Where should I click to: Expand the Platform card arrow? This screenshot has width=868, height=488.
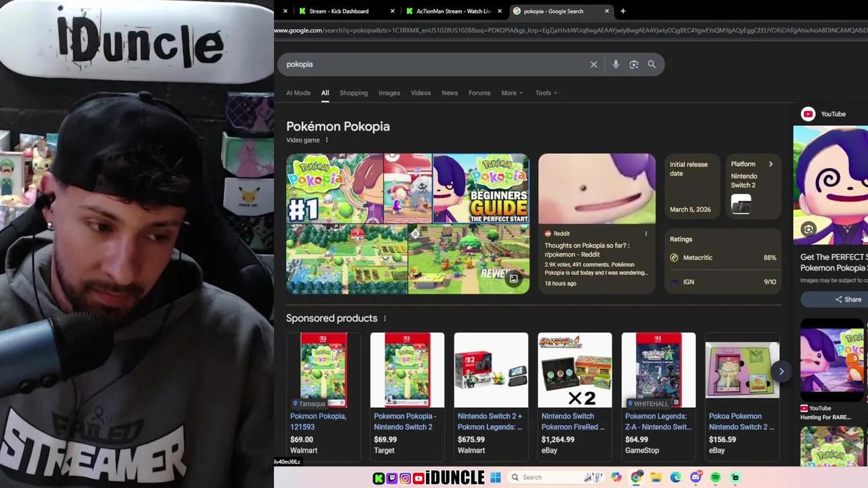point(770,164)
